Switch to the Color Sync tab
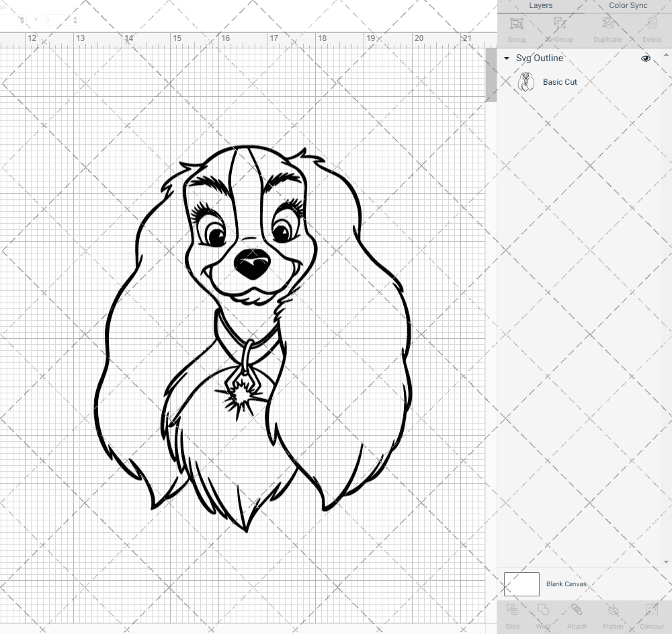Image resolution: width=672 pixels, height=634 pixels. pos(628,5)
